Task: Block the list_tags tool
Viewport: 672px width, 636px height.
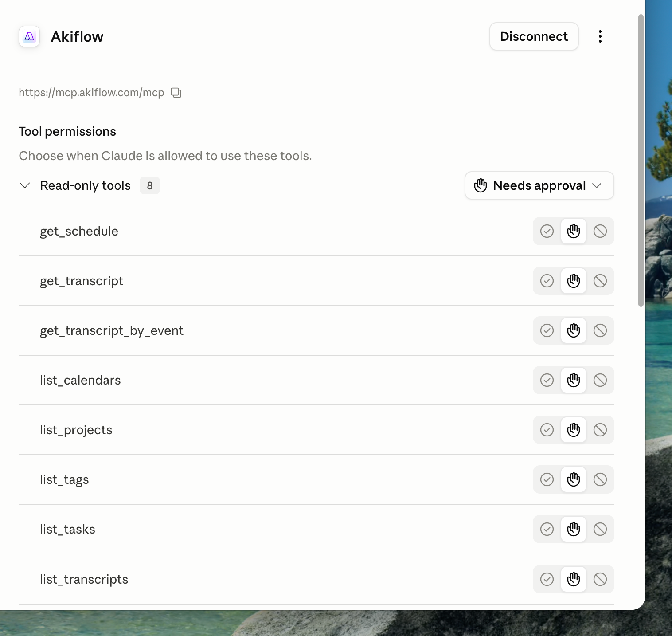Action: [600, 479]
